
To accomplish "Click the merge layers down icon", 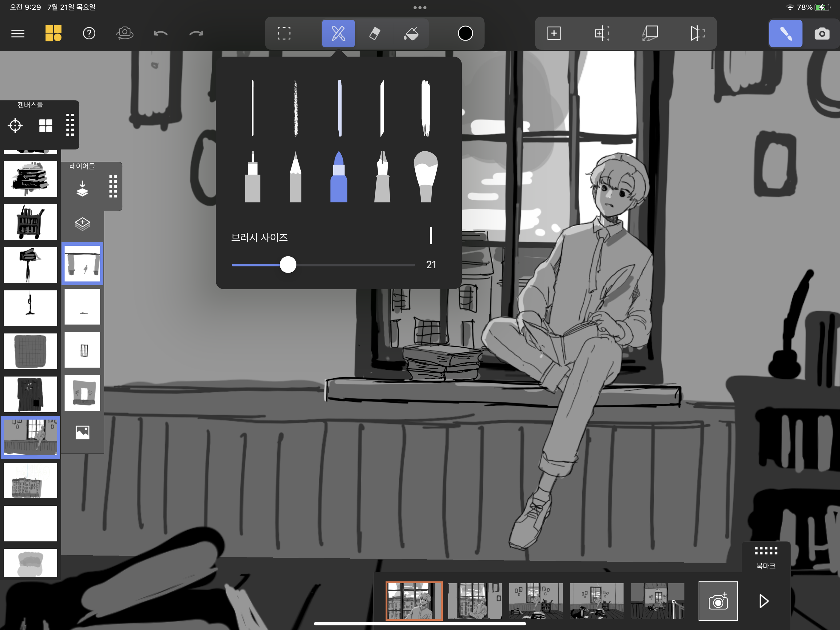I will 82,189.
